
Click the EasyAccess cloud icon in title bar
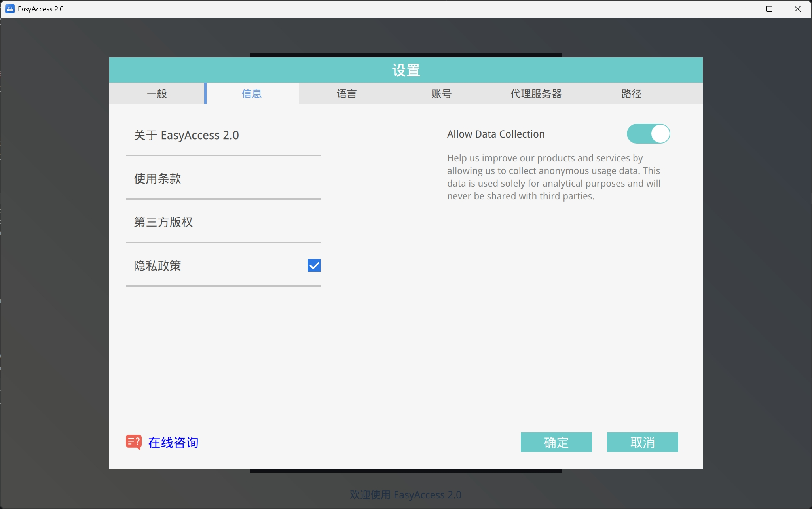click(x=10, y=9)
